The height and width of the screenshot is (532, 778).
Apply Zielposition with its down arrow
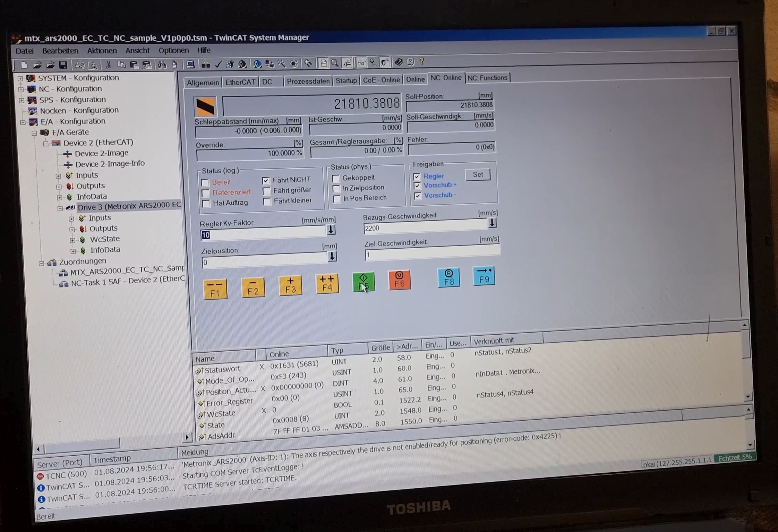(x=332, y=256)
